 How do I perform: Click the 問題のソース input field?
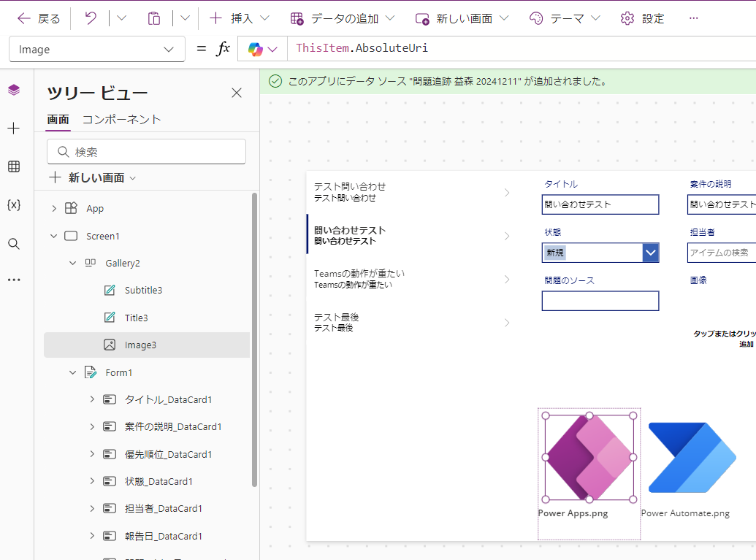click(x=600, y=301)
